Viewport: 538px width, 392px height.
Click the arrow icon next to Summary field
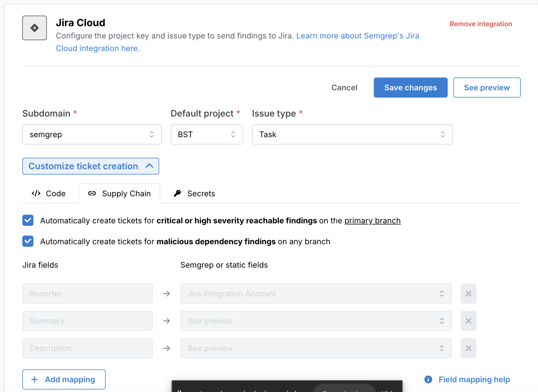[x=166, y=321]
